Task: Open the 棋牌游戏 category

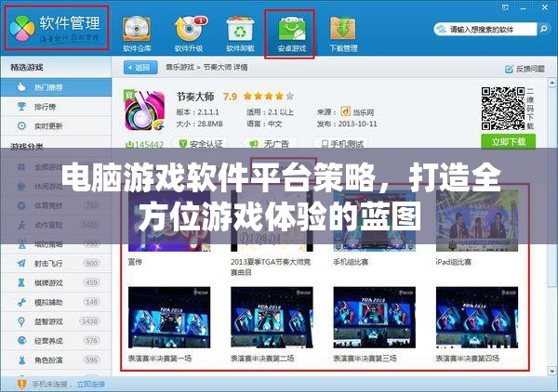Action: [x=56, y=282]
